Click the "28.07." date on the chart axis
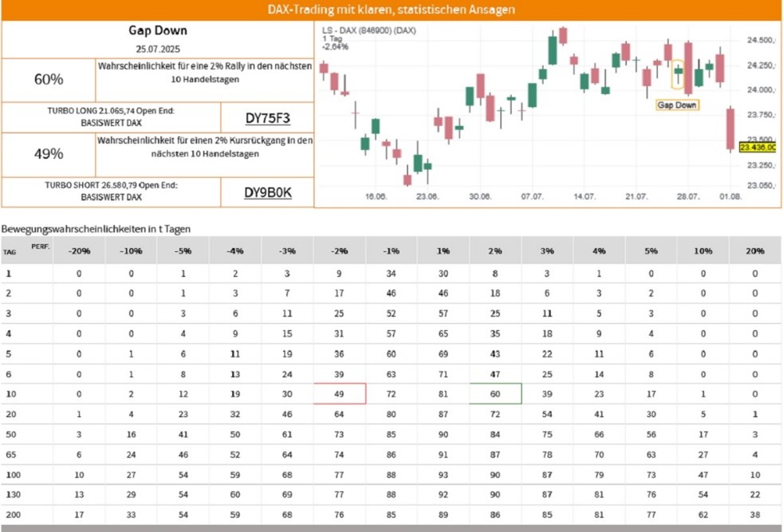 pos(688,197)
